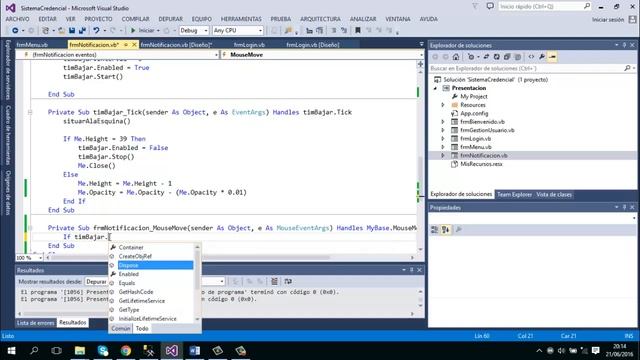Toggle auto-hide pin on Propiedades panel
The height and width of the screenshot is (360, 640).
click(x=624, y=207)
